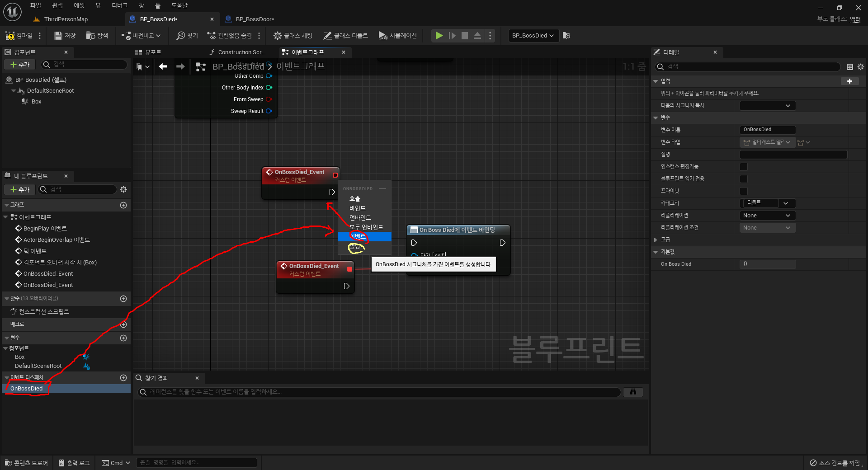Open play options three-dot menu
868x470 pixels.
490,36
